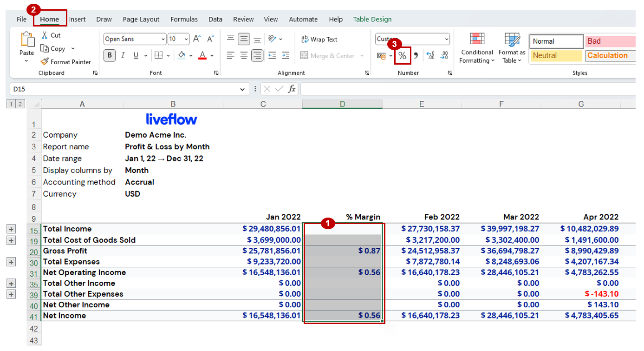
Task: Click the Percent Style icon
Action: tap(402, 56)
